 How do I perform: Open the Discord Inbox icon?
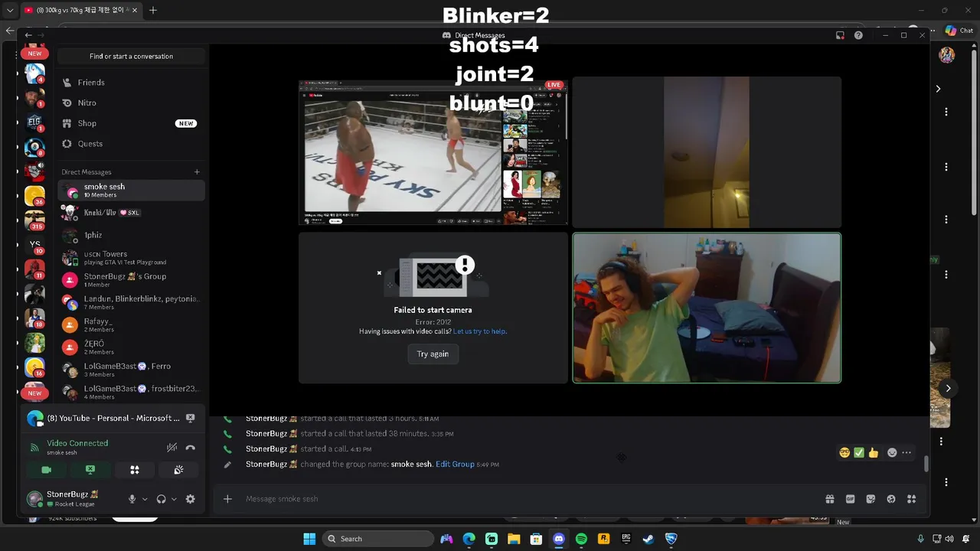pyautogui.click(x=840, y=35)
